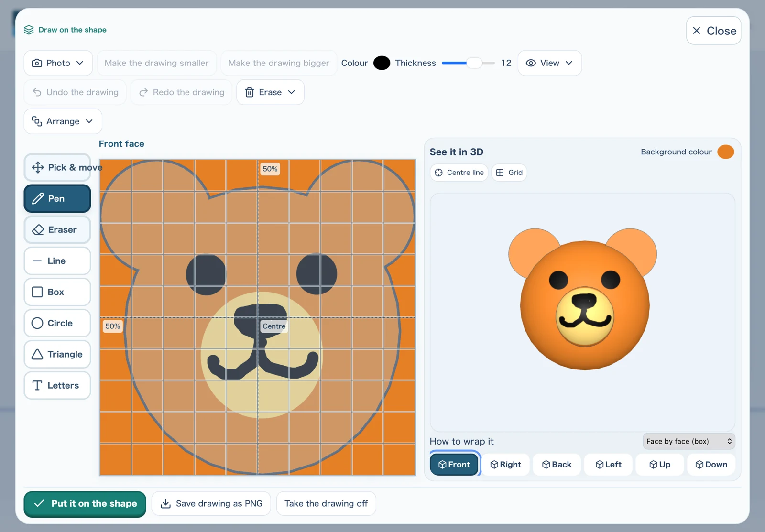Open the black pen Colour swatch
The height and width of the screenshot is (532, 765).
point(382,63)
